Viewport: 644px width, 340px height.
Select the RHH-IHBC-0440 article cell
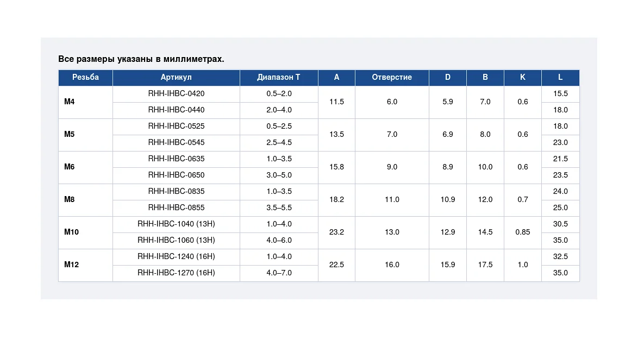tap(176, 110)
